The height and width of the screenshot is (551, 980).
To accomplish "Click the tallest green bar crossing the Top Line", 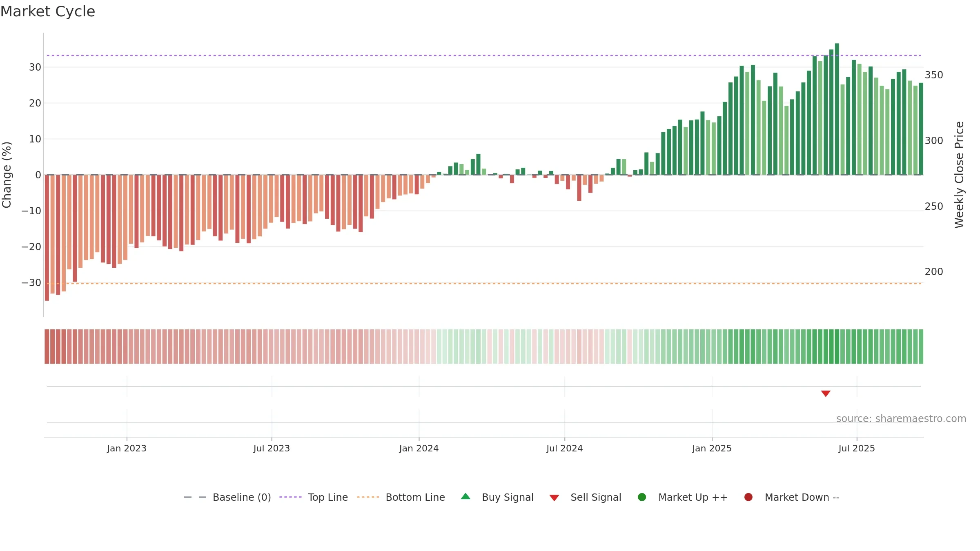I will tap(837, 109).
